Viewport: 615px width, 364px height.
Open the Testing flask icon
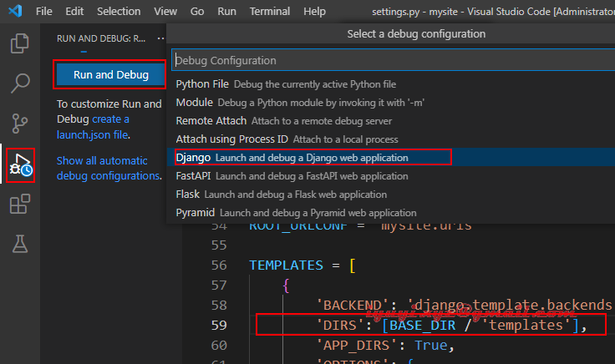click(x=20, y=244)
